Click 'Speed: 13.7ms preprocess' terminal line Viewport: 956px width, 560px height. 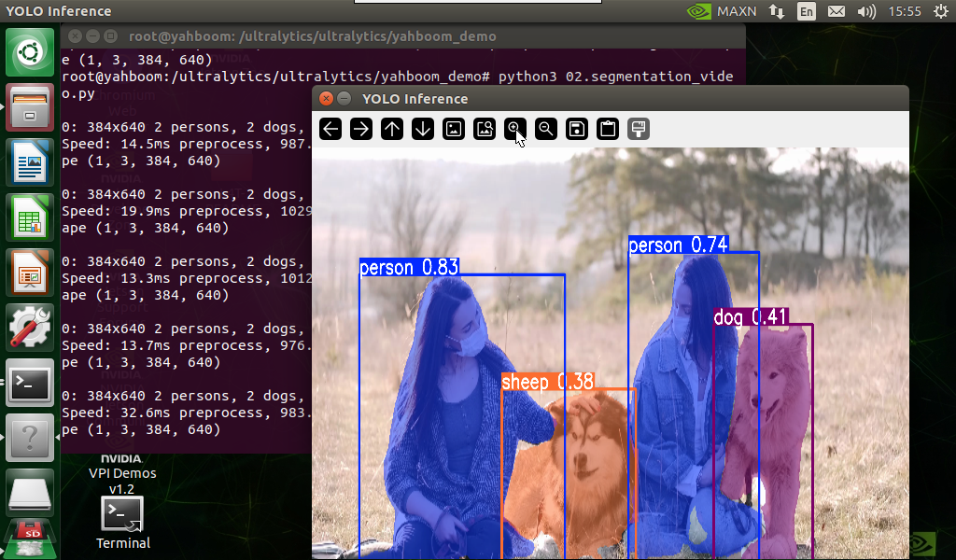(186, 345)
